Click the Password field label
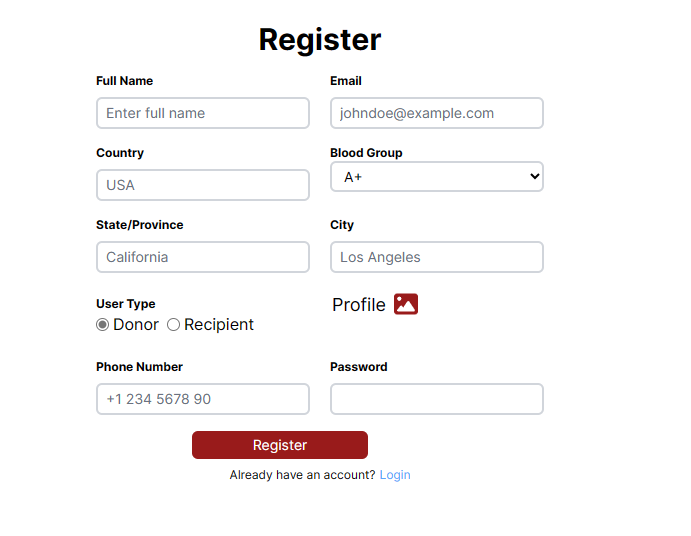 (x=358, y=367)
